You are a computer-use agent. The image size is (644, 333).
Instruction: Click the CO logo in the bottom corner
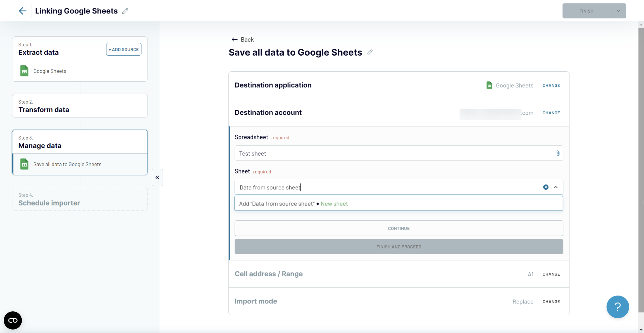13,320
